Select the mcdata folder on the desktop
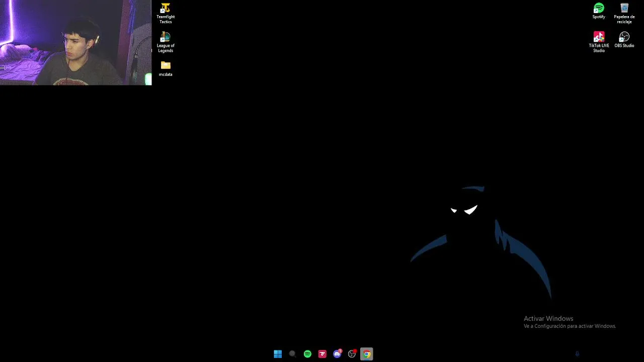Image resolution: width=644 pixels, height=362 pixels. [x=166, y=69]
